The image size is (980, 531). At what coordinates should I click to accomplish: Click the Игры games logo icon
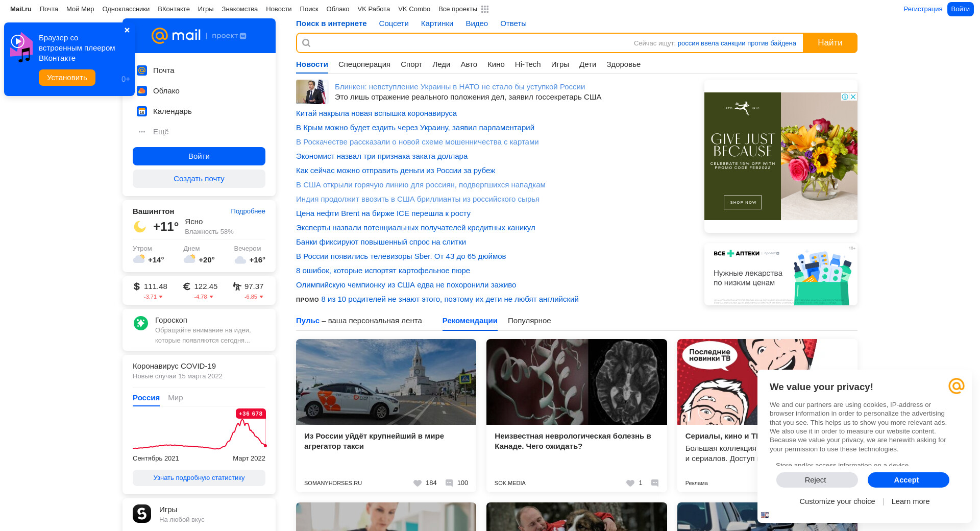point(142,514)
